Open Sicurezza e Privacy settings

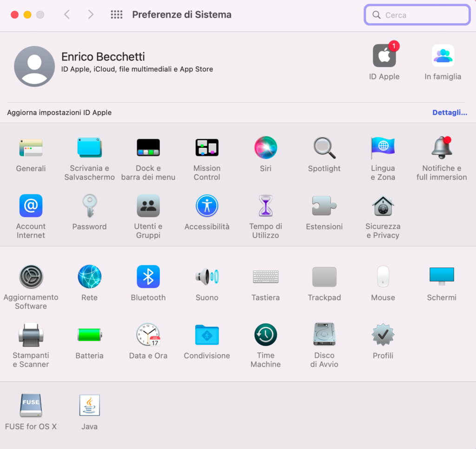pos(383,206)
